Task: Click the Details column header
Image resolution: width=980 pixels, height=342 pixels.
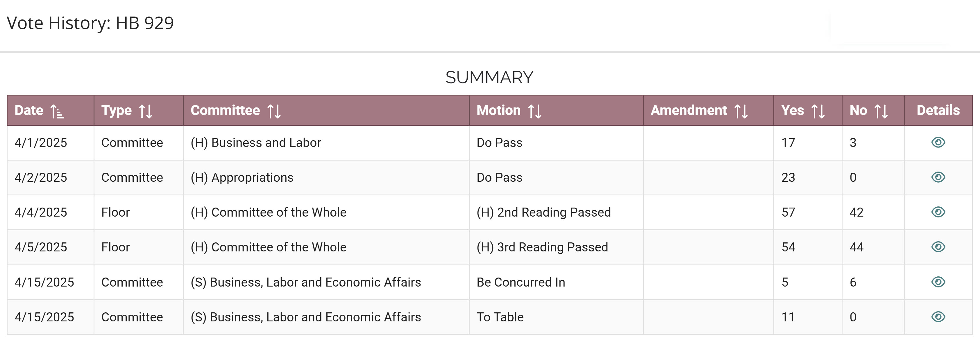Action: [938, 110]
